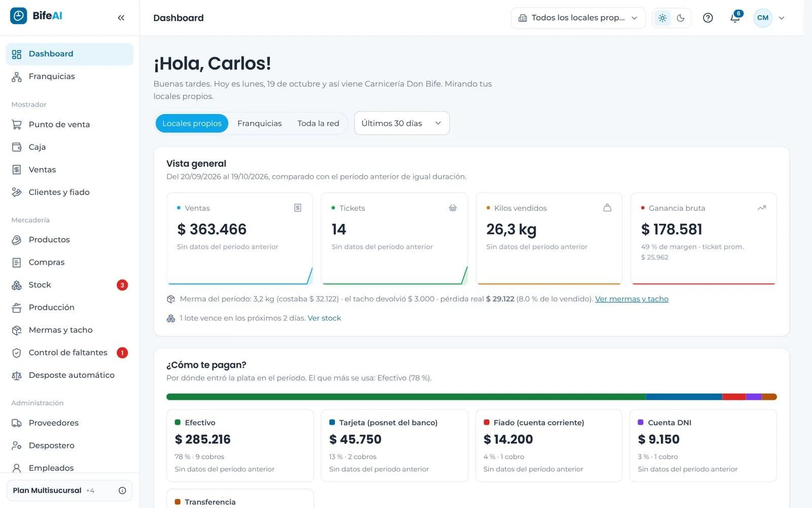This screenshot has width=812, height=508.
Task: Open help question-mark icon
Action: click(708, 18)
